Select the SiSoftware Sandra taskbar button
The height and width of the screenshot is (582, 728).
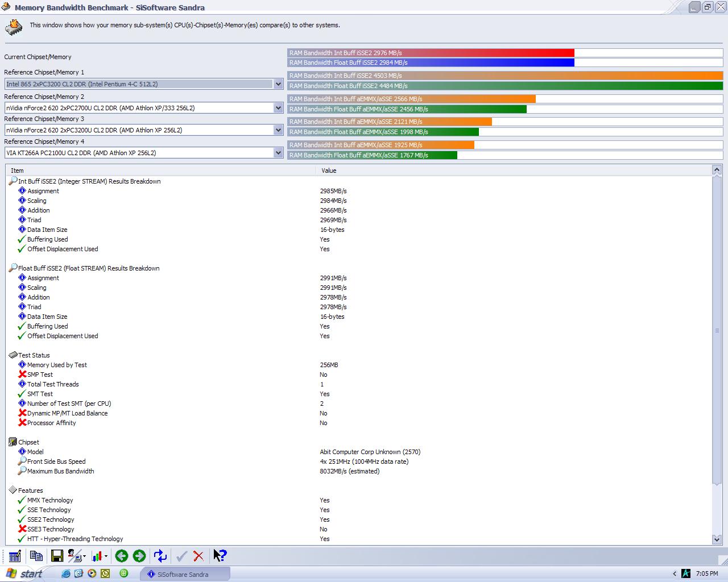[x=185, y=574]
